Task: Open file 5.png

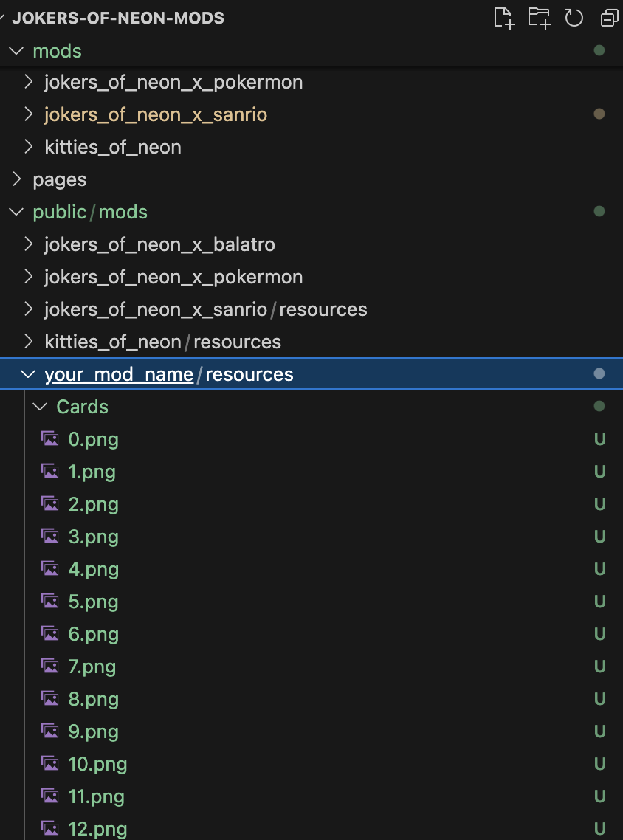Action: [93, 602]
